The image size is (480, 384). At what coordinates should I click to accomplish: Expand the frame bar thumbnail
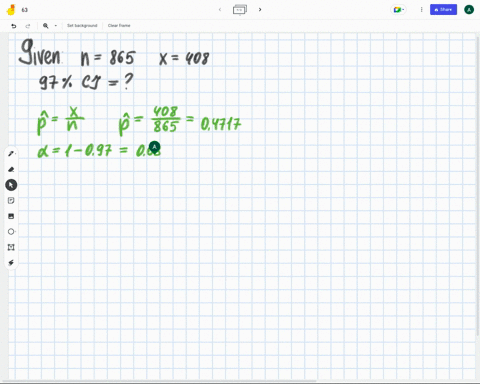pos(240,10)
